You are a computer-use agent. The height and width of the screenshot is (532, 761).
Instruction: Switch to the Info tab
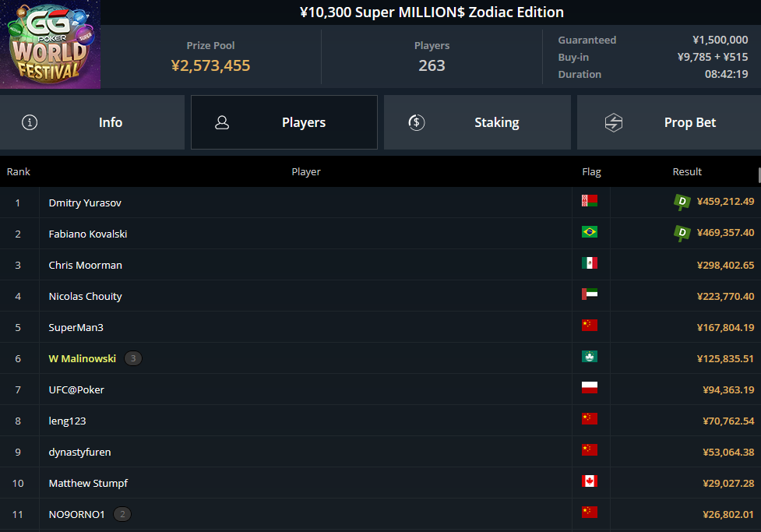92,122
